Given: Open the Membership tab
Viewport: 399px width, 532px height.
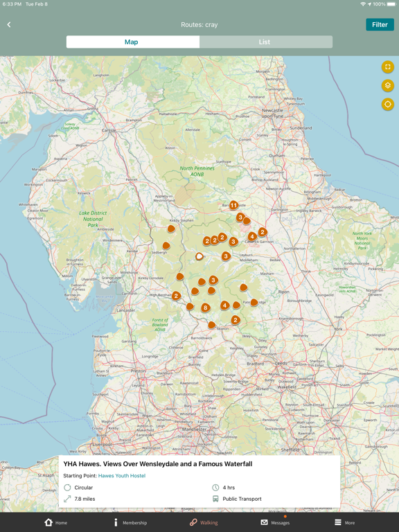Looking at the screenshot, I should [131, 522].
